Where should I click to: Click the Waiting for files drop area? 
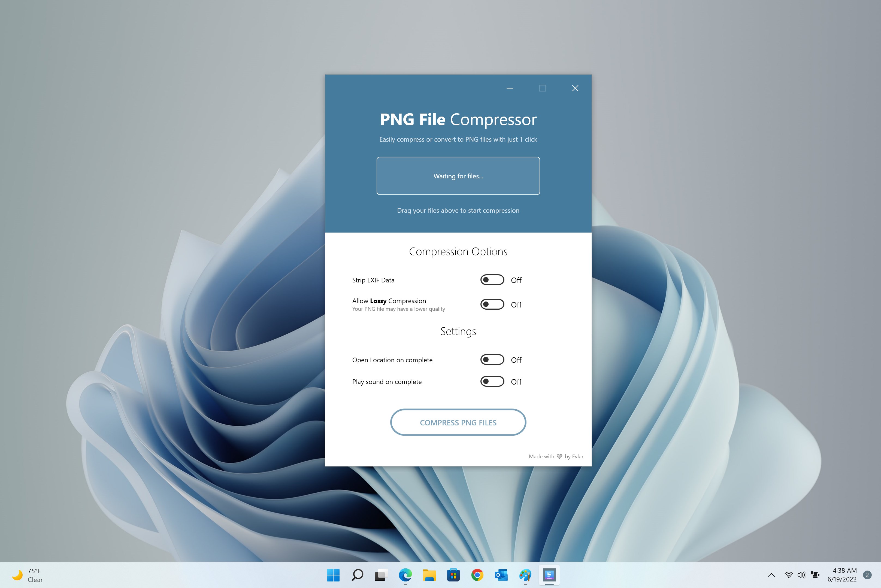click(458, 176)
